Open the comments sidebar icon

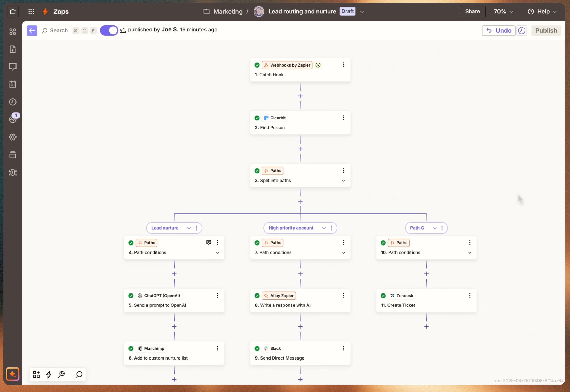[13, 67]
